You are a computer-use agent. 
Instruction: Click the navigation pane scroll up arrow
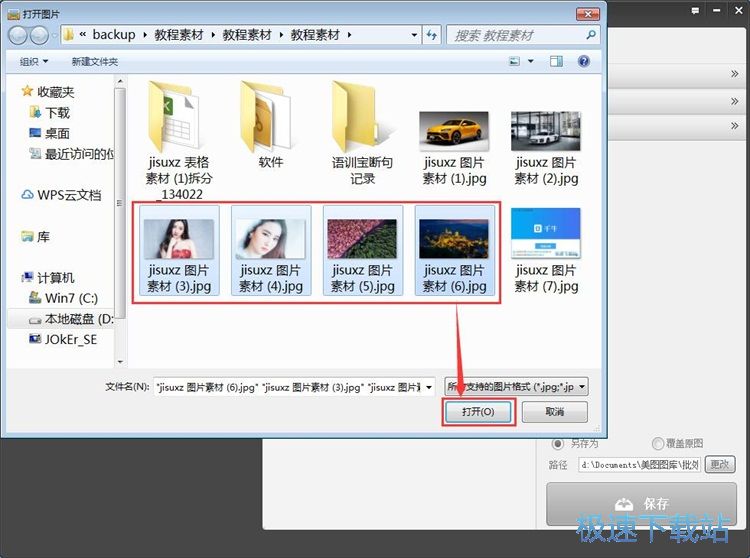point(120,81)
